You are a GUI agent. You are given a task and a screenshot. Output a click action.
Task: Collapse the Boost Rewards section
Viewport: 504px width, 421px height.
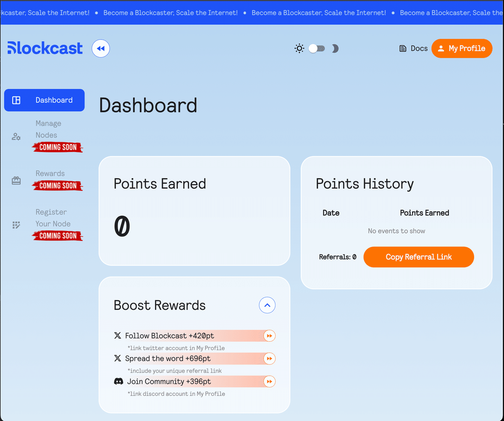coord(267,305)
